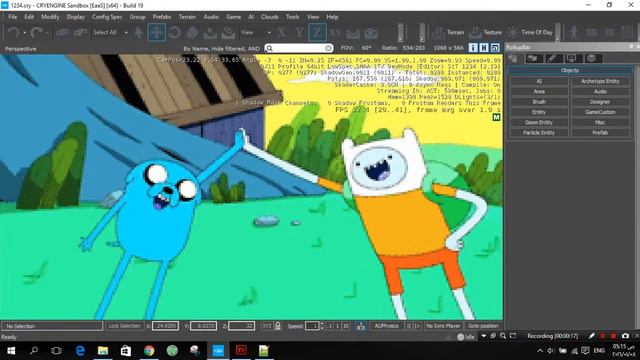The width and height of the screenshot is (640, 360).
Task: Click the Z coordinate field
Action: coord(242,326)
